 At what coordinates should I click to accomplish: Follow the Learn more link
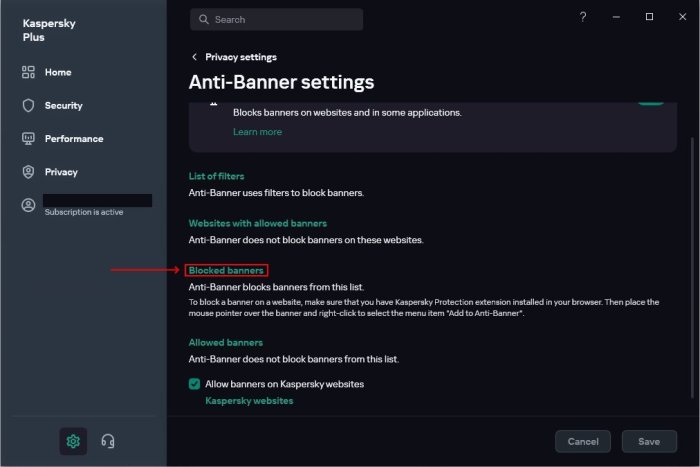coord(257,132)
